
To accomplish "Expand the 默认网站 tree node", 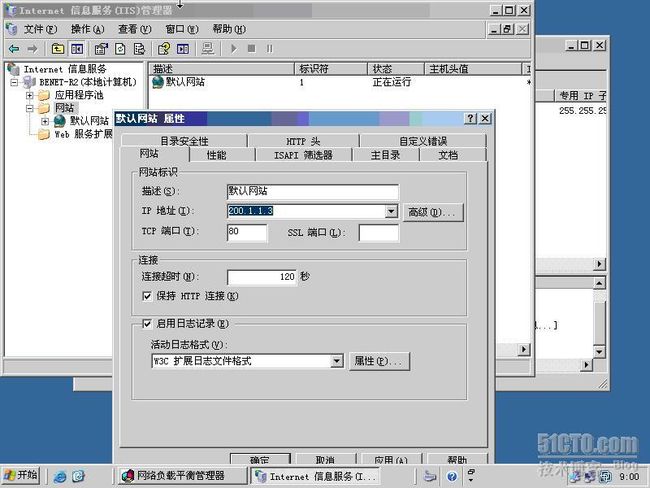I will 45,121.
